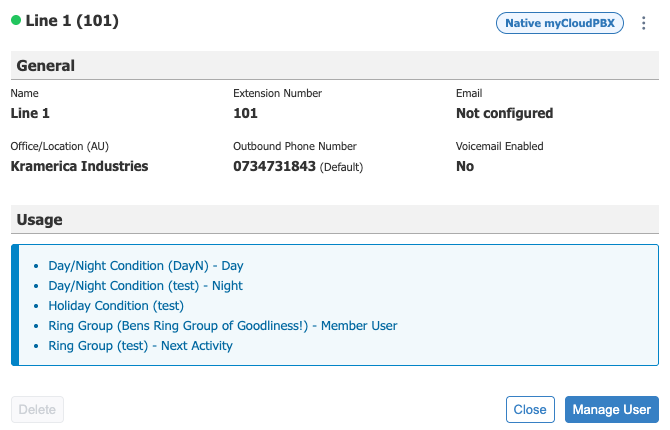This screenshot has width=670, height=430.
Task: Click the green status dot beside Line 1
Action: (16, 20)
